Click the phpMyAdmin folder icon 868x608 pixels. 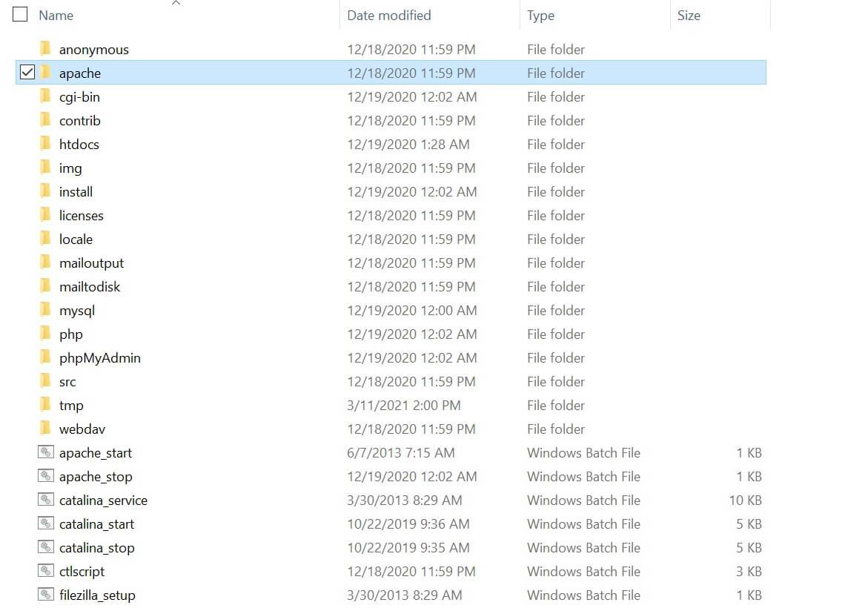[x=46, y=357]
